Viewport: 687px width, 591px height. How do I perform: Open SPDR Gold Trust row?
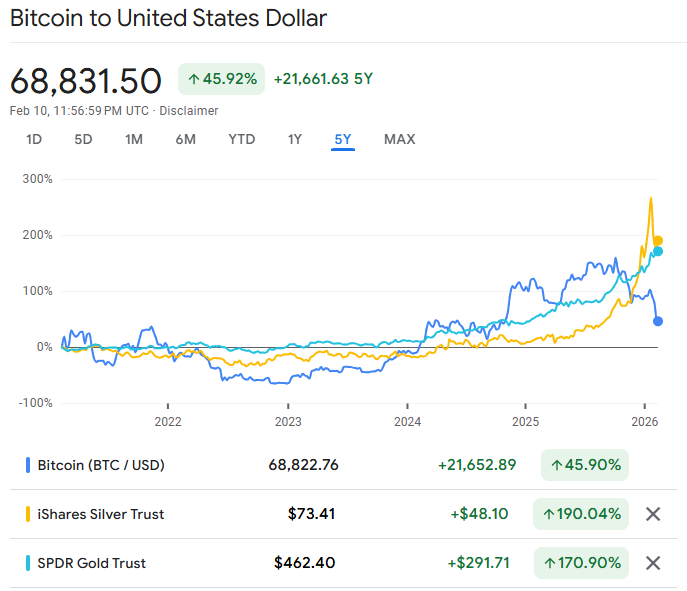pos(91,563)
